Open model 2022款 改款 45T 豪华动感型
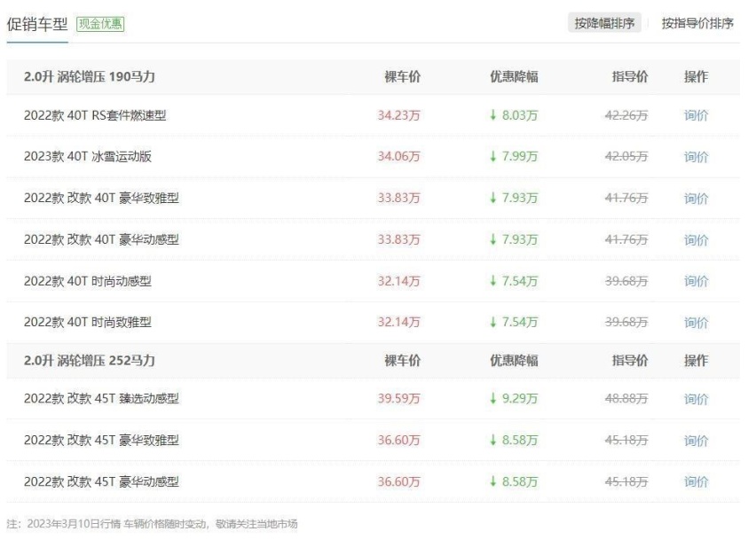Image resolution: width=756 pixels, height=539 pixels. (101, 481)
